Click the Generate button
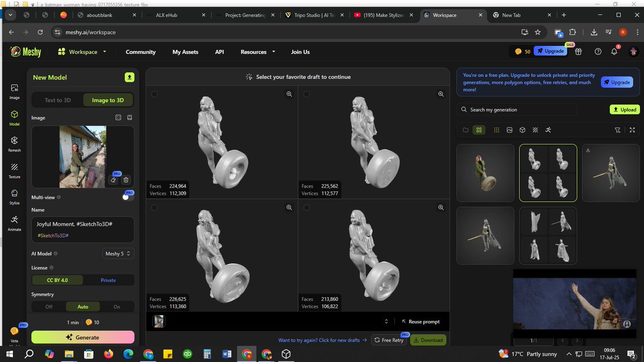The image size is (644, 362). coord(83,337)
